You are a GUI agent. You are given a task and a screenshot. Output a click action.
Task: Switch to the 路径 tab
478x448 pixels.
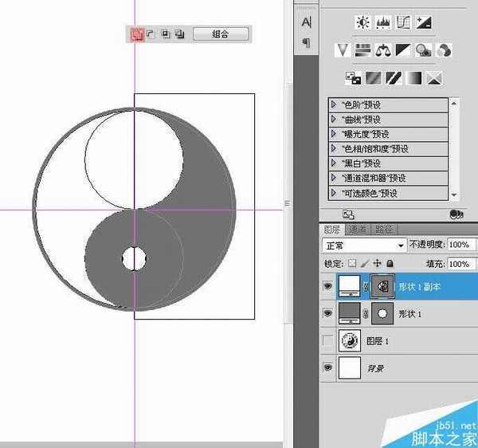coord(383,230)
